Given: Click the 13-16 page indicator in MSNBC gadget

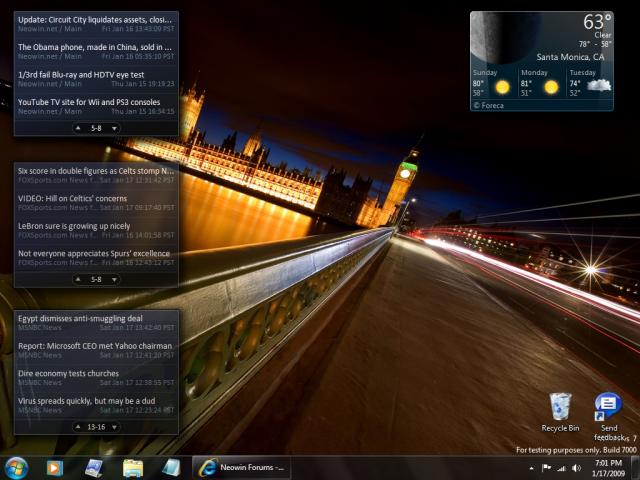Looking at the screenshot, I should click(x=96, y=427).
